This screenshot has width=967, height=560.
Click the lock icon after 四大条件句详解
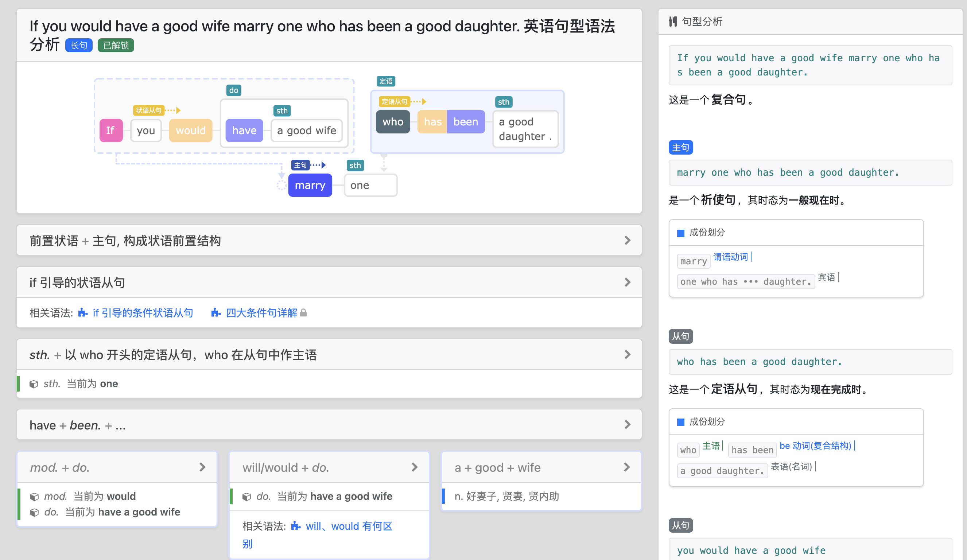click(303, 313)
